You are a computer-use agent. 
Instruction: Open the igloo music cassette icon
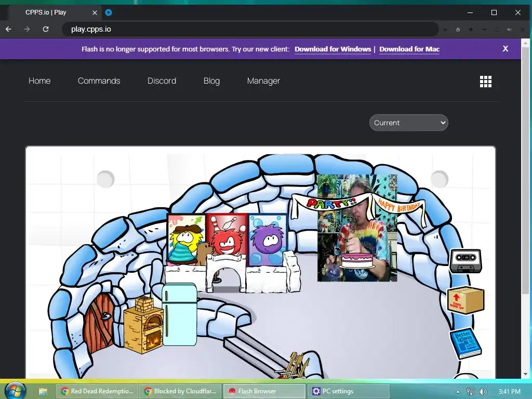coord(465,261)
